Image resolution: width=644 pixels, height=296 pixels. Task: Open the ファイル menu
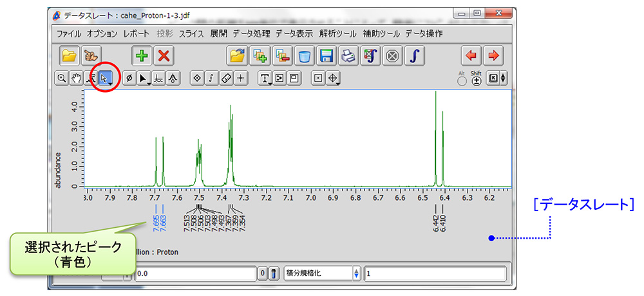(x=69, y=33)
